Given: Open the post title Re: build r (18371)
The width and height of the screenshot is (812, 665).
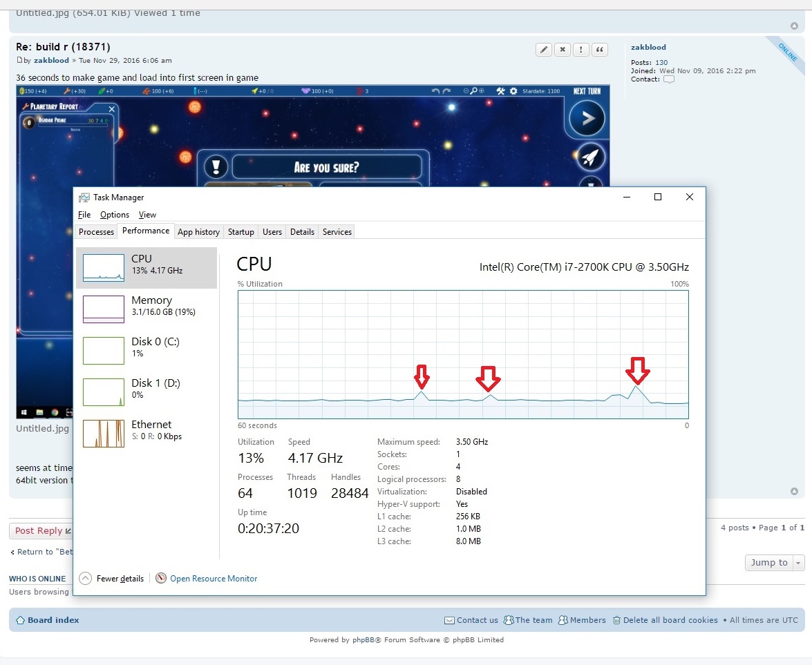Looking at the screenshot, I should 63,47.
